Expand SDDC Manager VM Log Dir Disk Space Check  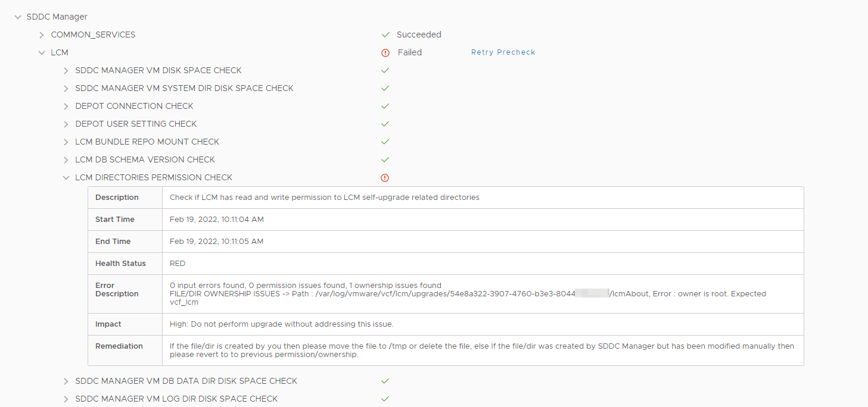66,399
